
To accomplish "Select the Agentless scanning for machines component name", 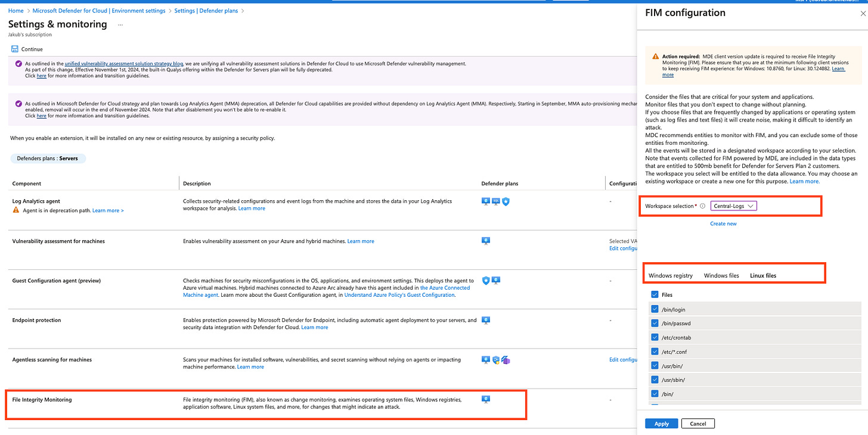I will click(x=51, y=360).
